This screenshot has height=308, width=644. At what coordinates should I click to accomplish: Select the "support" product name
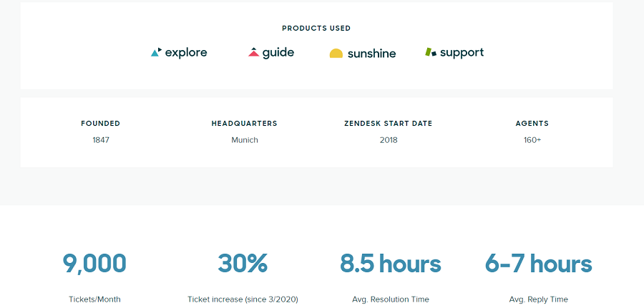pyautogui.click(x=462, y=53)
